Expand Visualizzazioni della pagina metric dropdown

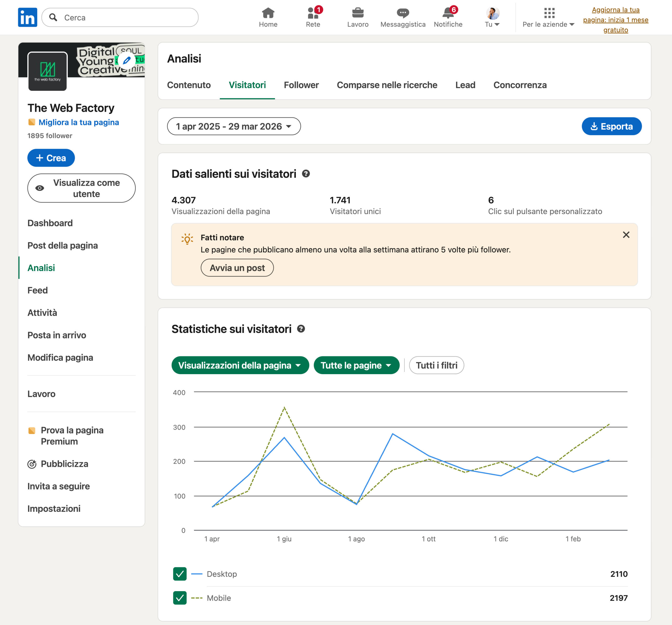240,365
